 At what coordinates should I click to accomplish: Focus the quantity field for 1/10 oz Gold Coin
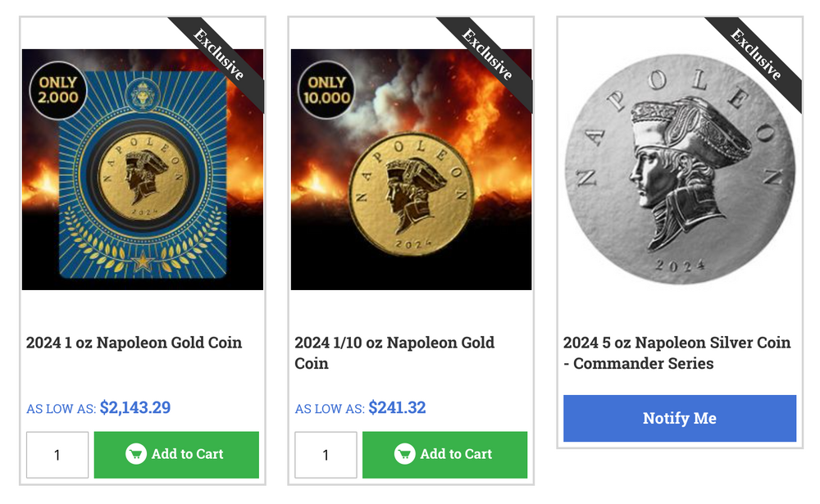326,455
